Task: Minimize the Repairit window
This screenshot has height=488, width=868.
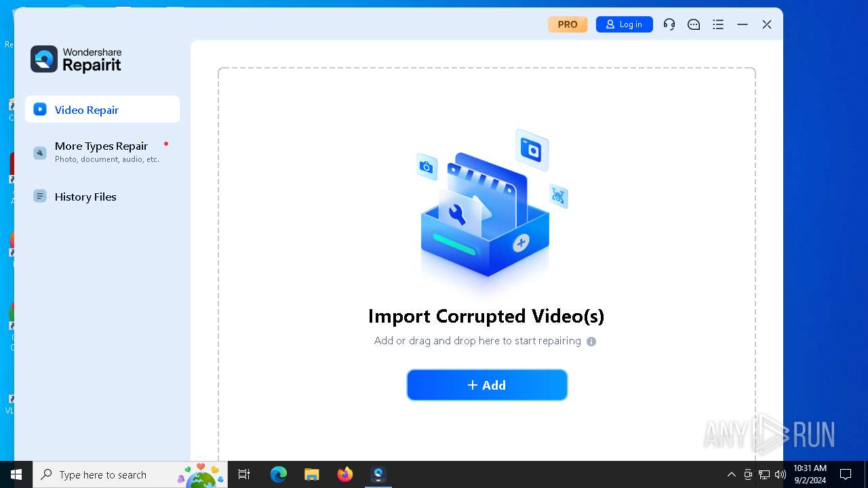Action: click(x=743, y=24)
